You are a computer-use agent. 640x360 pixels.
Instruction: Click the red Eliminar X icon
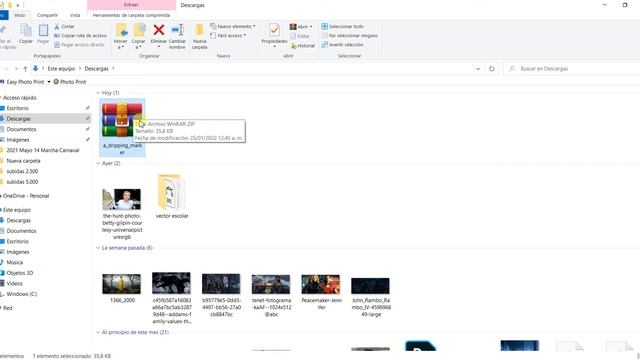159,30
